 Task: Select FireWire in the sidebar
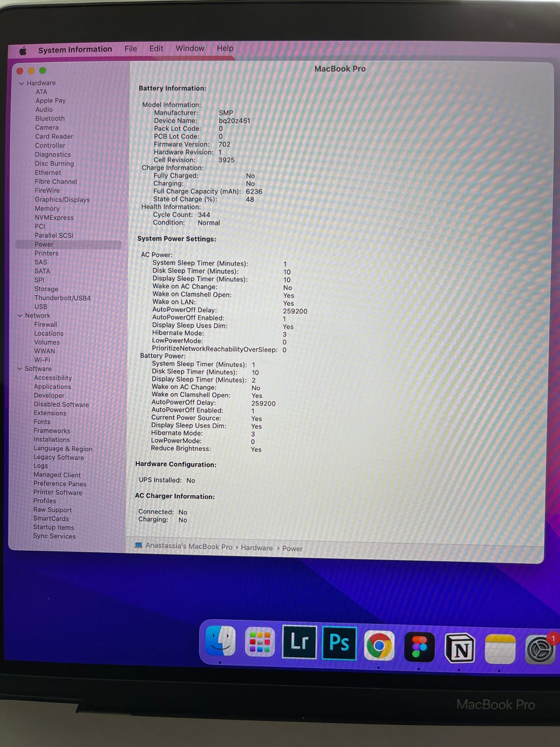click(47, 190)
